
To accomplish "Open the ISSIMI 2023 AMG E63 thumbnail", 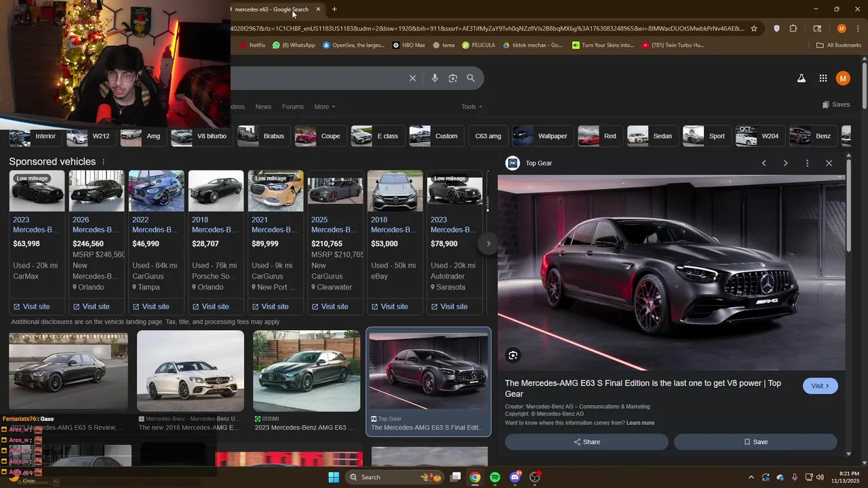I will (x=307, y=371).
